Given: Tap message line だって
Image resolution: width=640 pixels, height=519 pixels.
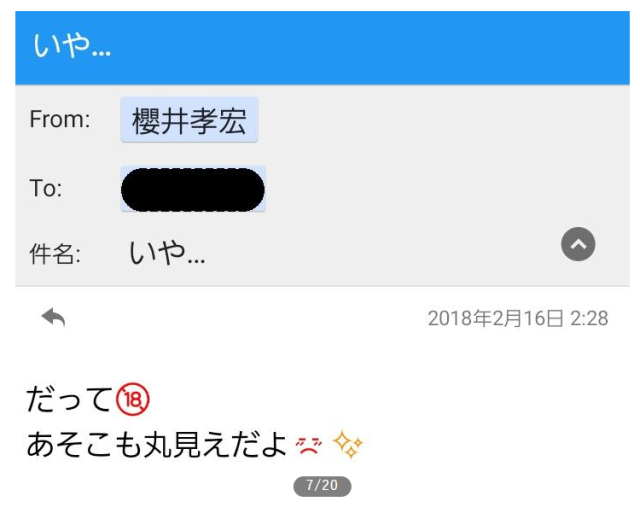Looking at the screenshot, I should coord(69,399).
